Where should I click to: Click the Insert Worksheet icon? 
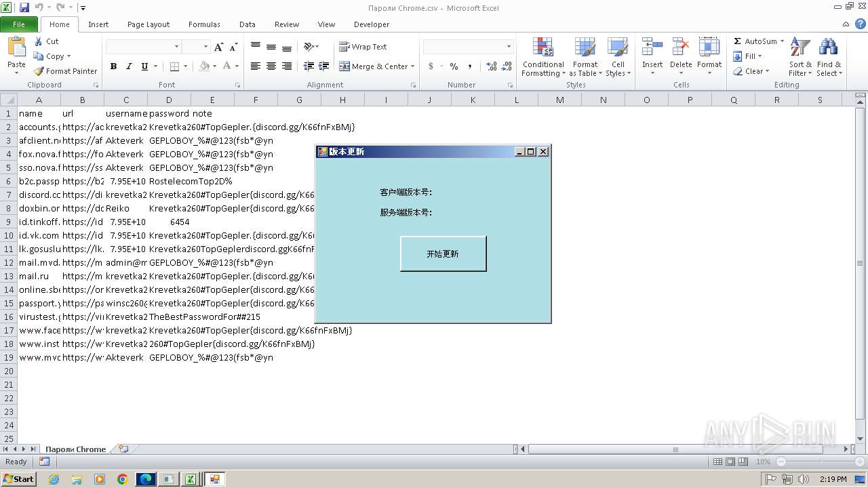tap(123, 449)
